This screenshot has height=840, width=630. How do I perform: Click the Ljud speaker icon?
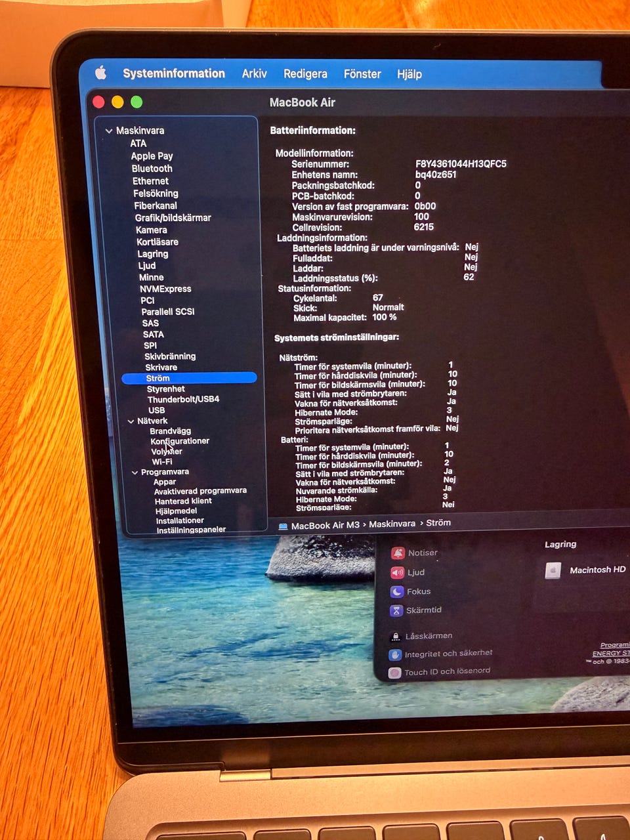coord(397,572)
